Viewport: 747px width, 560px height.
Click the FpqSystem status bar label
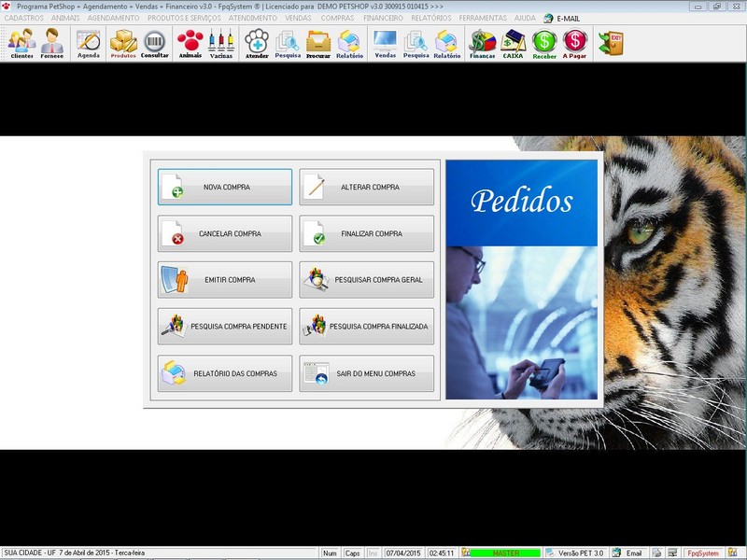pyautogui.click(x=703, y=553)
